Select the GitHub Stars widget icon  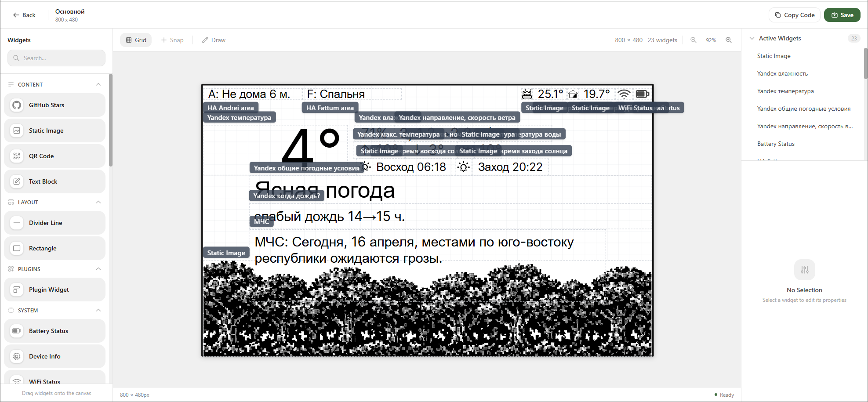[17, 105]
